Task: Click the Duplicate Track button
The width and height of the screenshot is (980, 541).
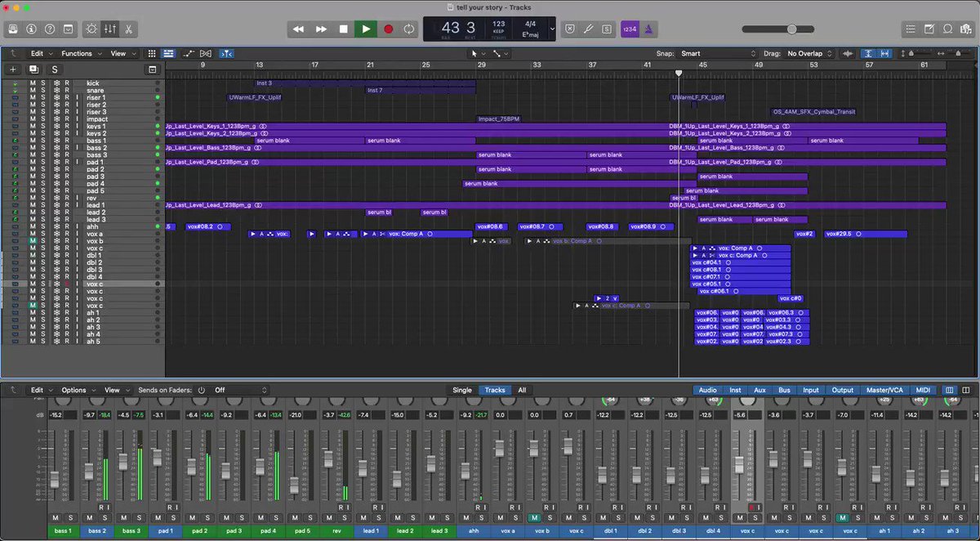Action: click(x=33, y=69)
